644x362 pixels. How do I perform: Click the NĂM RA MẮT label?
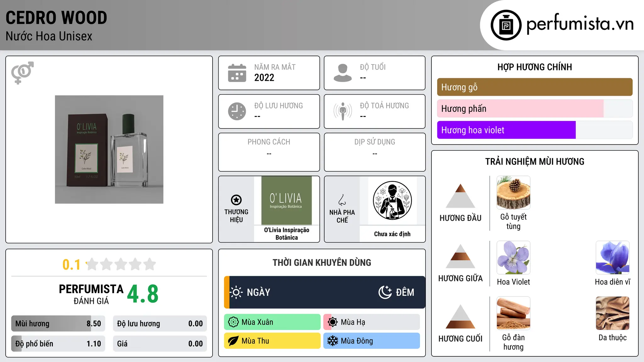click(x=275, y=67)
